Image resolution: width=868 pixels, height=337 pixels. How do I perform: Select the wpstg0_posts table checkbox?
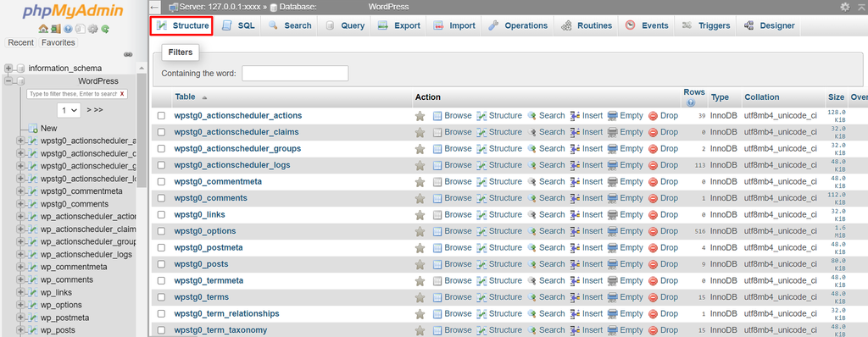(x=161, y=264)
